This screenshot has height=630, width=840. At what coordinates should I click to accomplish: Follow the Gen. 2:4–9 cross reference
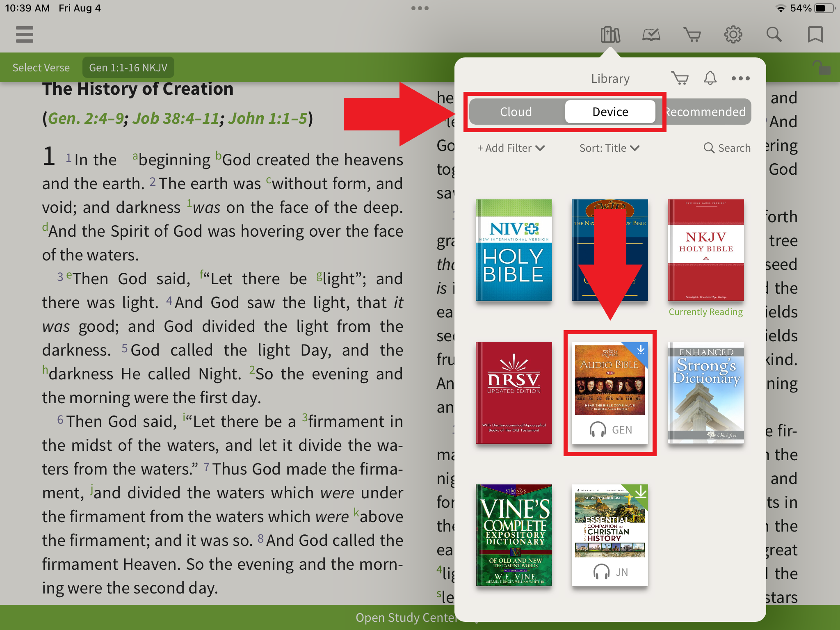coord(86,118)
